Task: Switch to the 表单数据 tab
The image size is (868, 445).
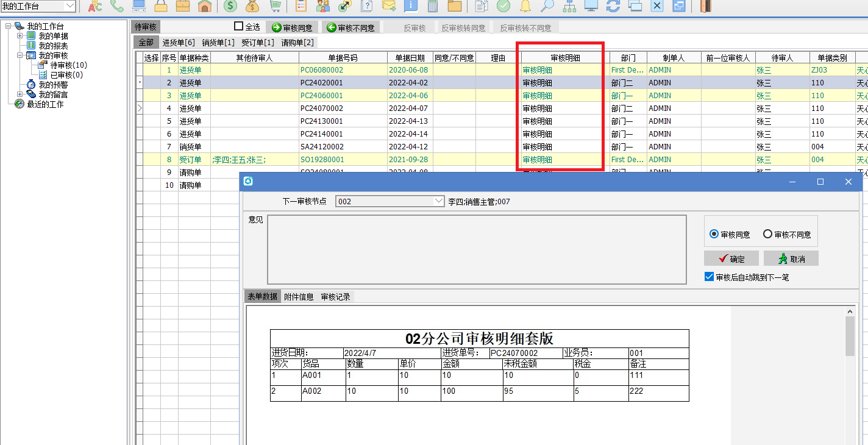Action: pos(263,297)
